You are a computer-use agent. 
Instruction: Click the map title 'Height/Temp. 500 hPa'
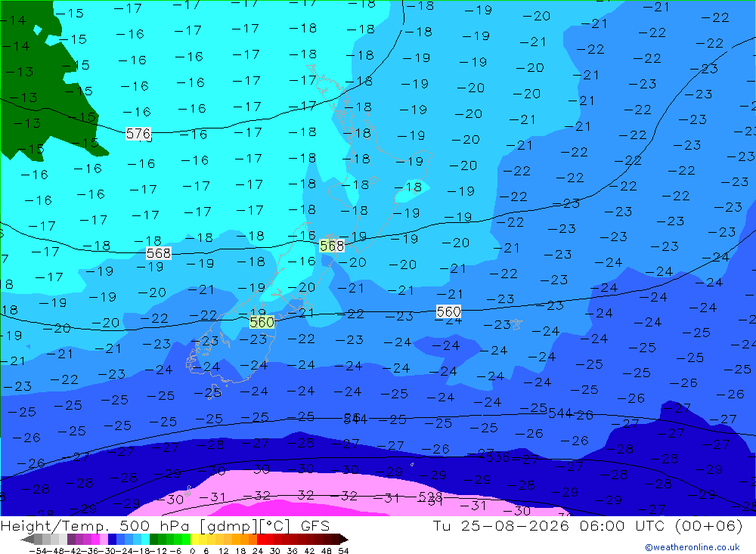coord(95,525)
